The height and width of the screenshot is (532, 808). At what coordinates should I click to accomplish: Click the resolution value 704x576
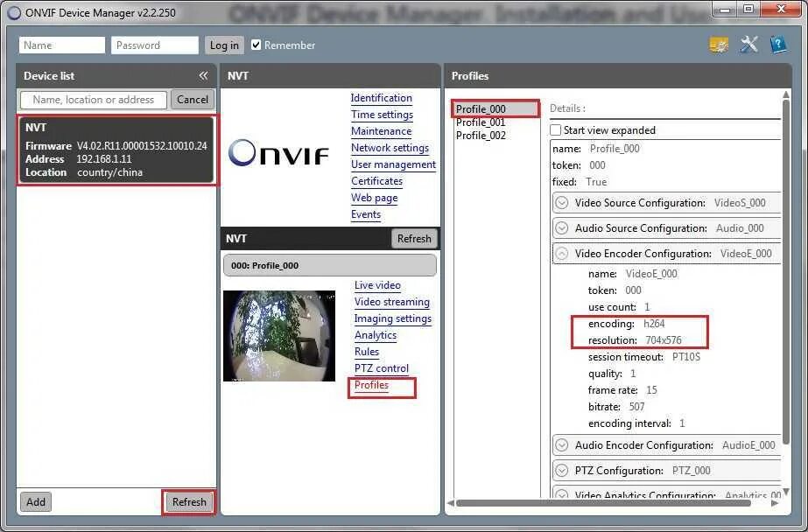tap(664, 339)
